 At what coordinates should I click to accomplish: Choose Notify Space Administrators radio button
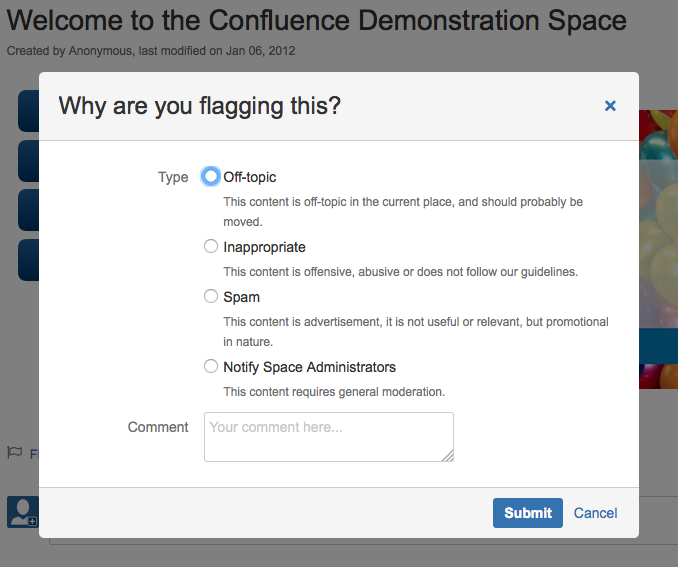pyautogui.click(x=211, y=366)
